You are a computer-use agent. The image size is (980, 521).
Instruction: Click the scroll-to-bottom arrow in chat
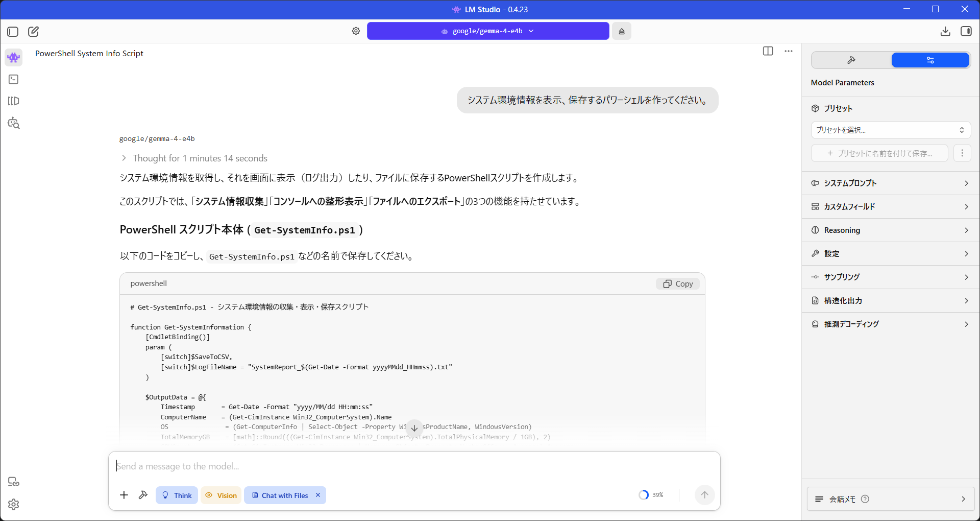(x=414, y=428)
